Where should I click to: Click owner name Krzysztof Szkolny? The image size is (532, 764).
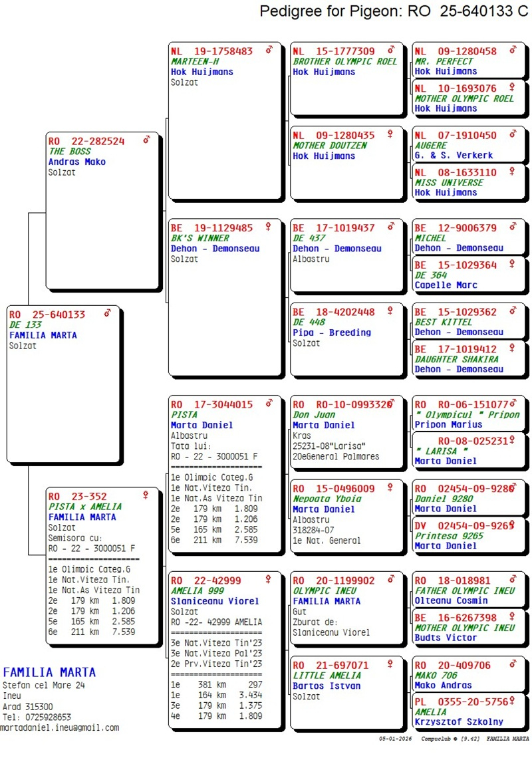point(458,721)
